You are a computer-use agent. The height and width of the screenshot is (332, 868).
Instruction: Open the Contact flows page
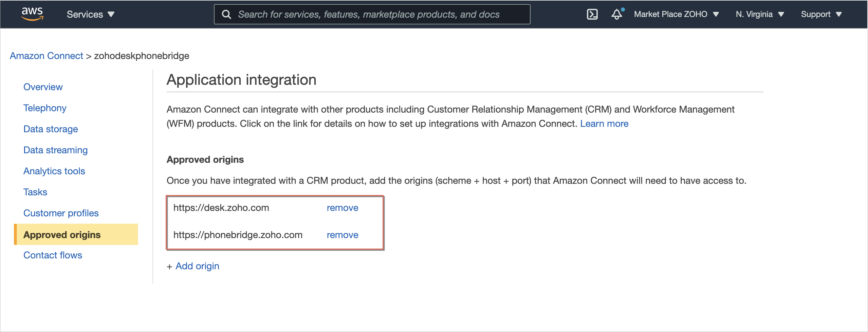pyautogui.click(x=53, y=255)
